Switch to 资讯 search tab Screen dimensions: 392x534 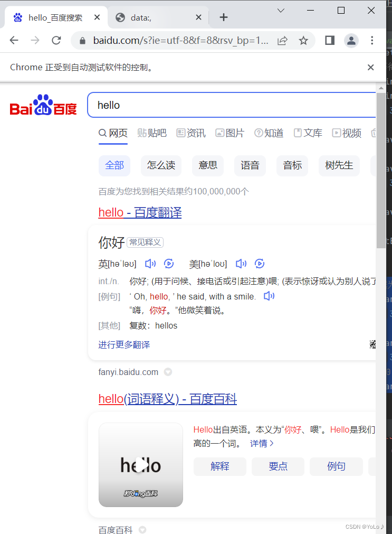click(191, 133)
